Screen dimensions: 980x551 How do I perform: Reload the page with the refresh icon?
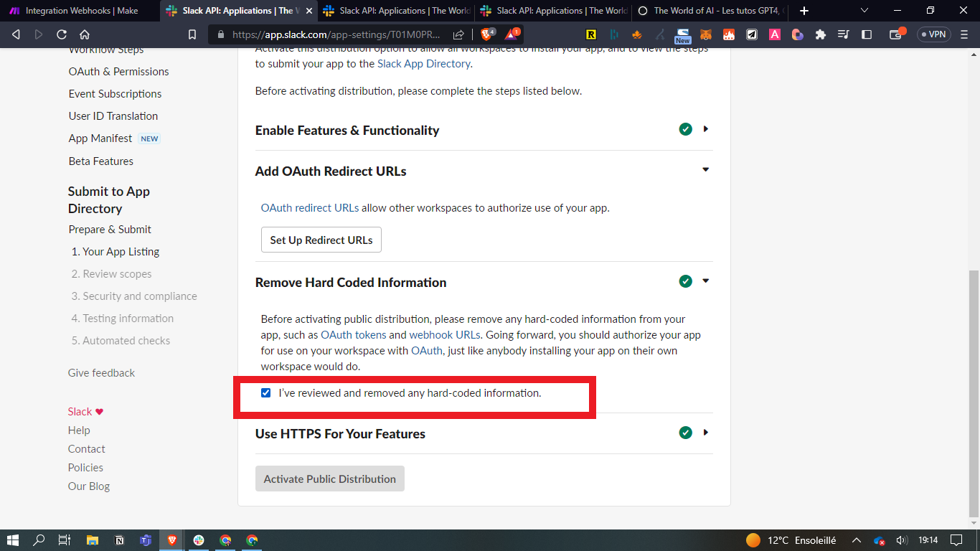point(62,34)
